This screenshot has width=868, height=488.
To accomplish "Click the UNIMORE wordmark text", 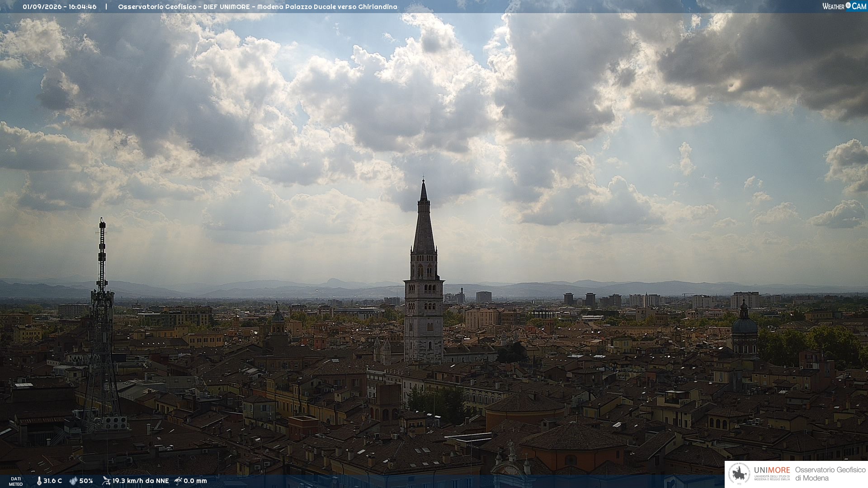I will tap(772, 470).
